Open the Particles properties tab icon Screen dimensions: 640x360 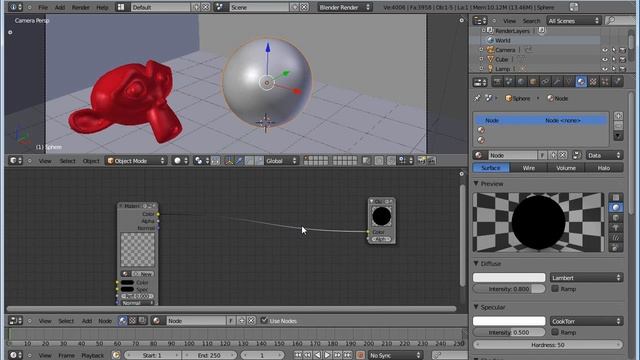tap(605, 82)
